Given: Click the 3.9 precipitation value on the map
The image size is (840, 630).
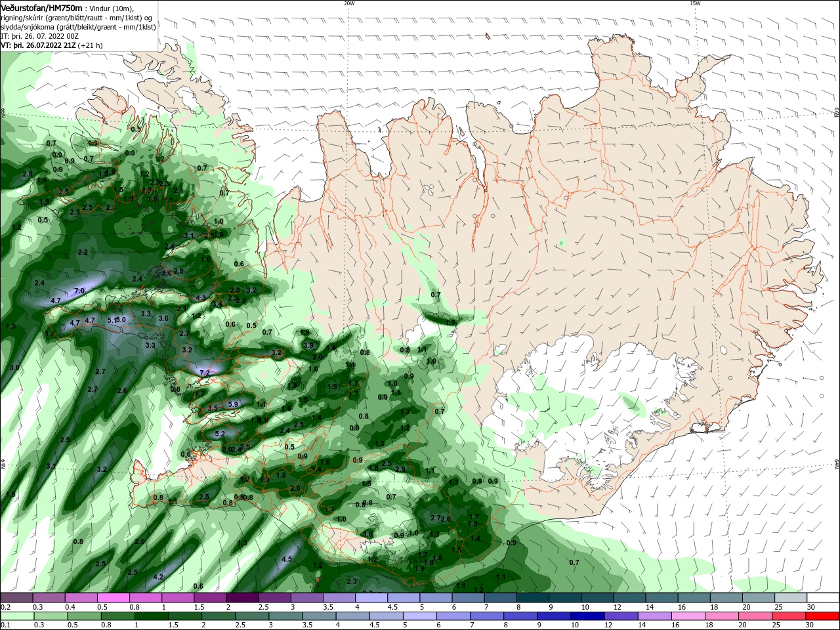Looking at the screenshot, I should (x=309, y=345).
